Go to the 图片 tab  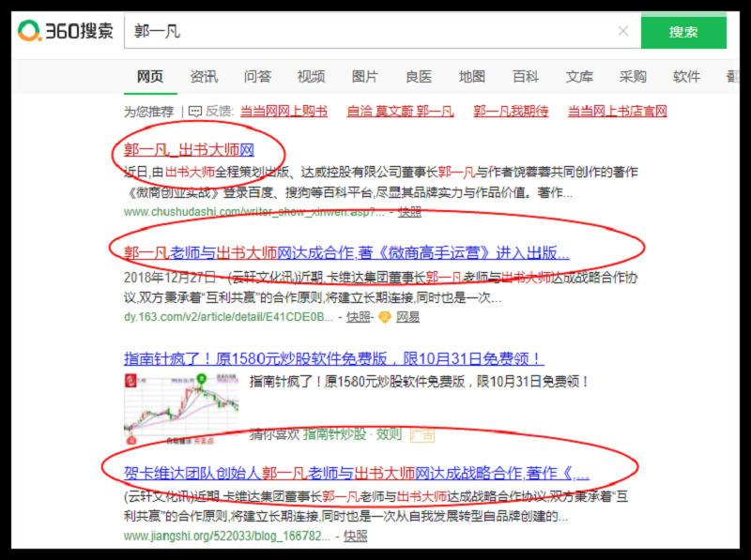click(x=364, y=77)
